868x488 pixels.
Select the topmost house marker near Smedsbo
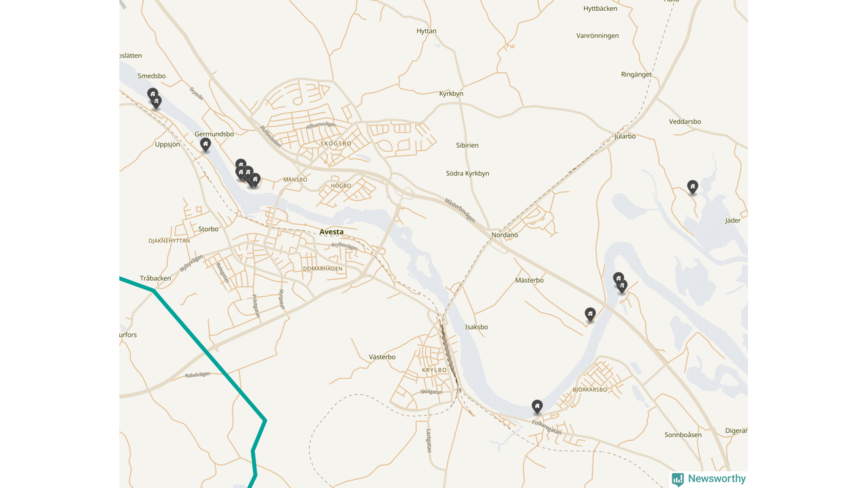coord(153,94)
